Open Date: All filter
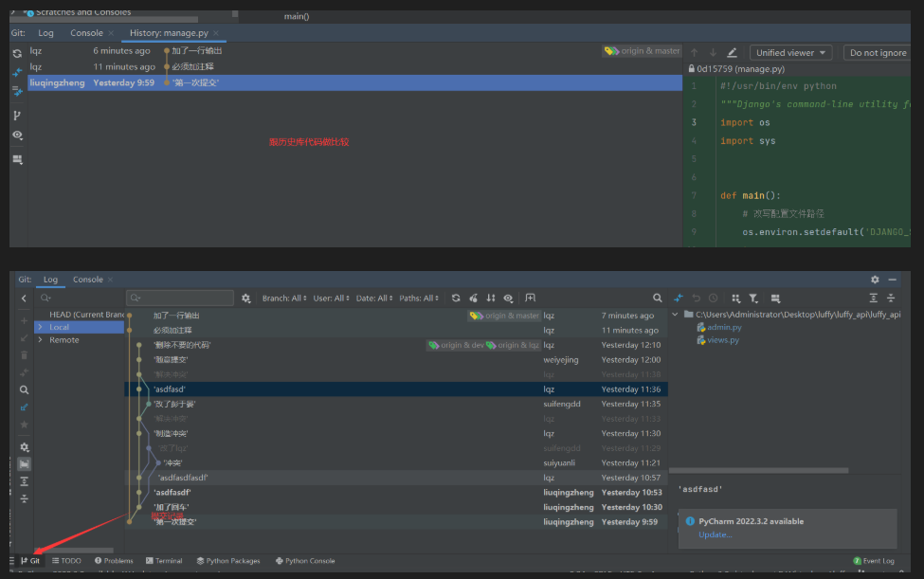This screenshot has width=924, height=579. coord(374,299)
